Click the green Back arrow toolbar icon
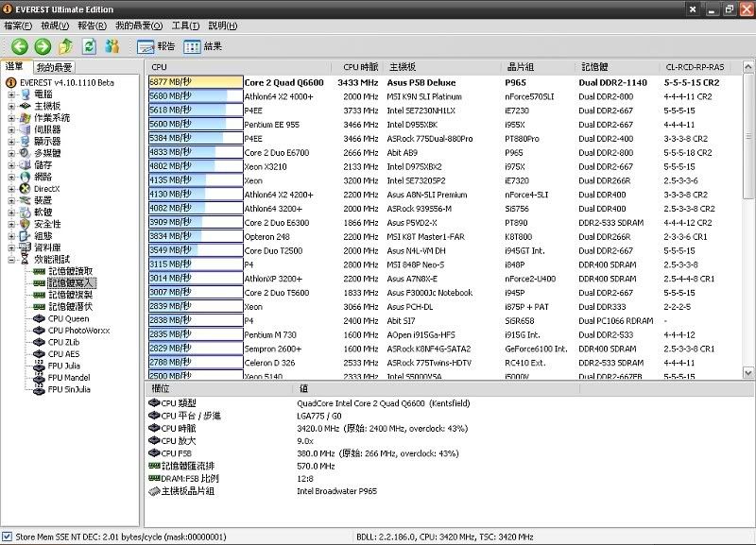This screenshot has width=756, height=545. click(19, 46)
